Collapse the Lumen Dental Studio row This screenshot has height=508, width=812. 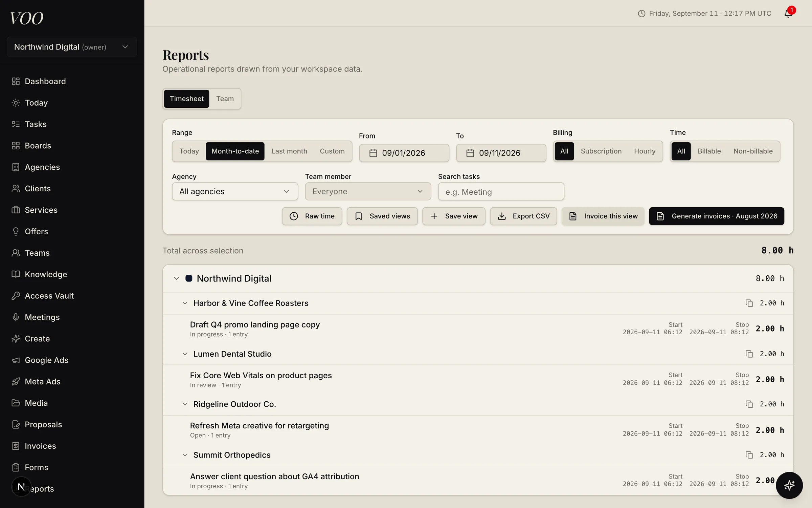pos(185,354)
